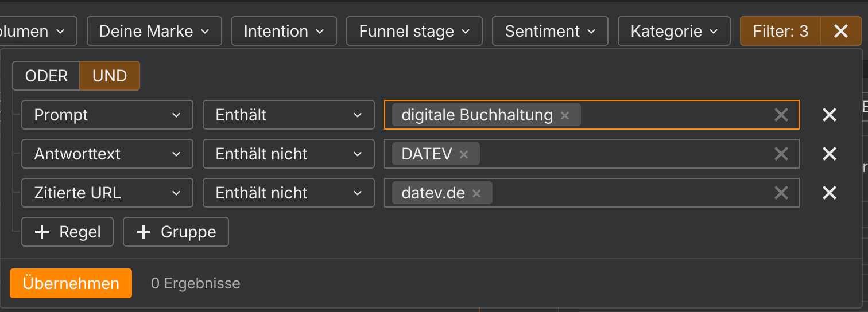Screen dimensions: 868x312
Task: Click the 'datev.de' tag text
Action: 433,193
